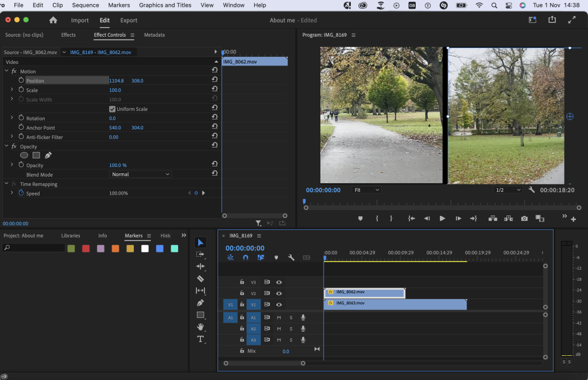Toggle Linked Selection in timeline
Image resolution: width=588 pixels, height=380 pixels.
[x=261, y=258]
